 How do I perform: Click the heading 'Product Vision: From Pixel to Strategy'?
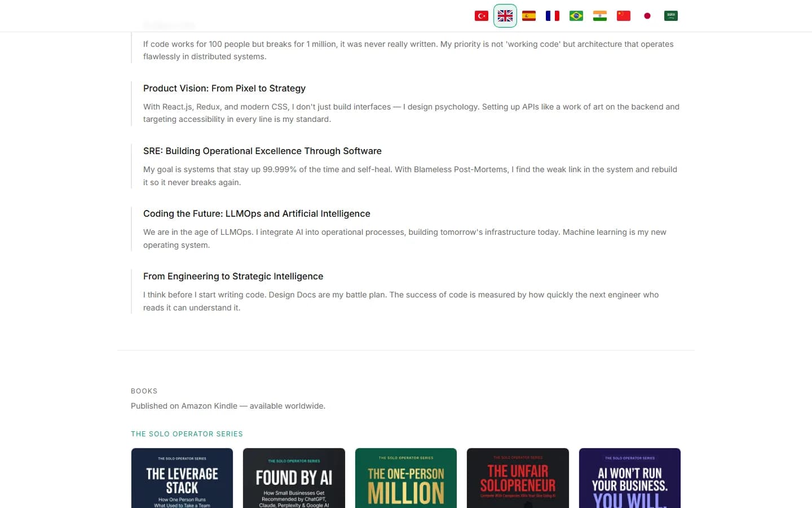pyautogui.click(x=224, y=89)
